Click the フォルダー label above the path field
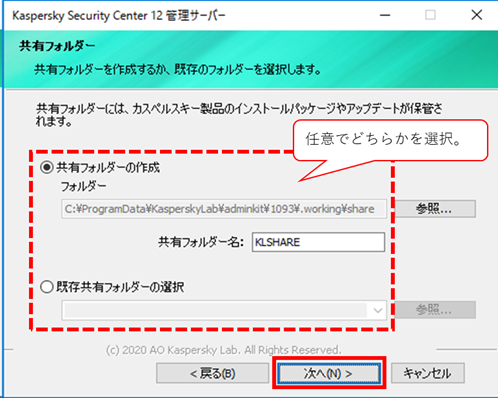 (83, 186)
